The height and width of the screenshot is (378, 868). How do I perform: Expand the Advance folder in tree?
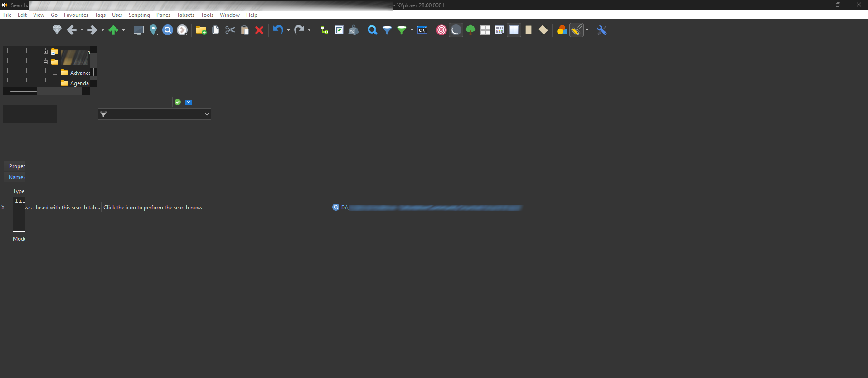pos(55,73)
